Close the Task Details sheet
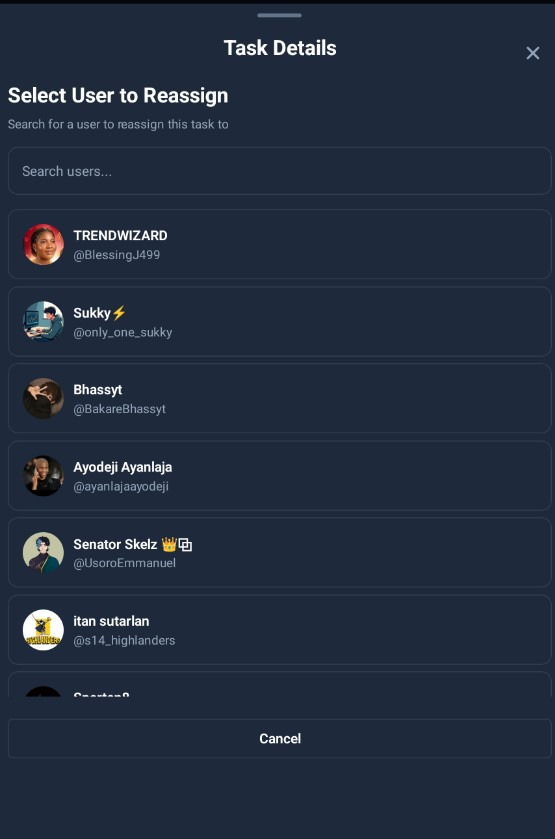The image size is (555, 839). pos(533,53)
